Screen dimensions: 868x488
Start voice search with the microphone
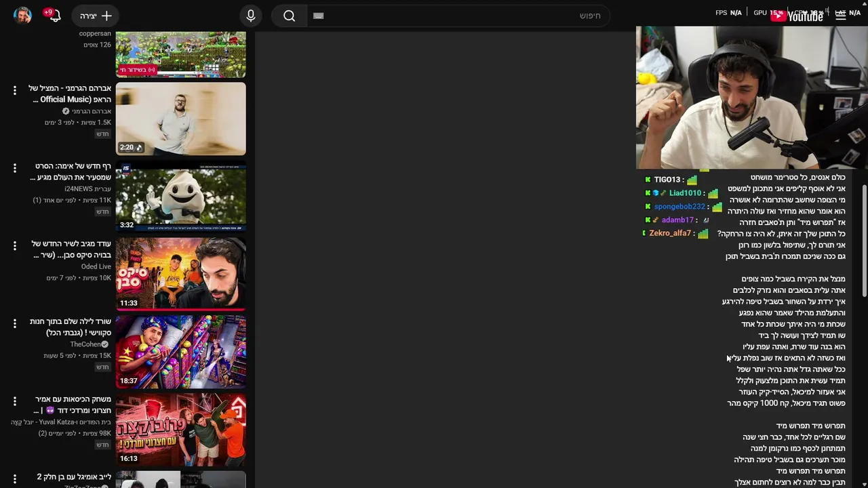coord(251,16)
